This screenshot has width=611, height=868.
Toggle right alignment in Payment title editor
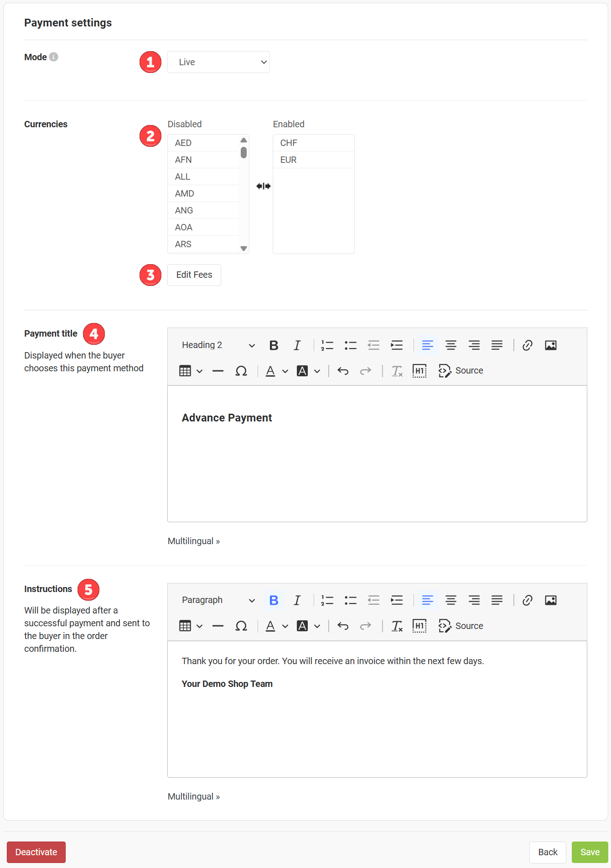474,345
